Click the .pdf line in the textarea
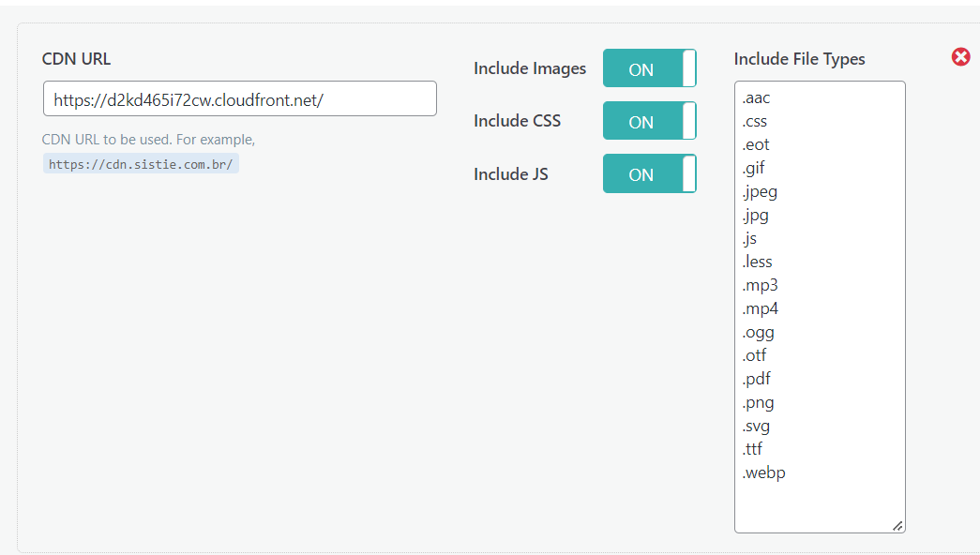The image size is (980, 555). pos(756,379)
